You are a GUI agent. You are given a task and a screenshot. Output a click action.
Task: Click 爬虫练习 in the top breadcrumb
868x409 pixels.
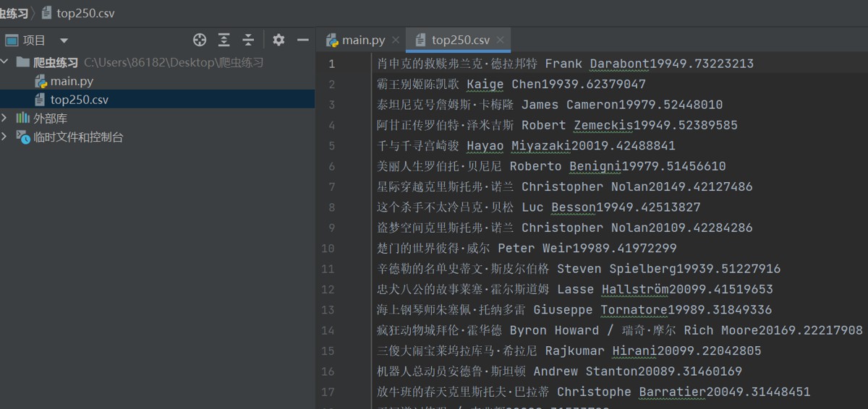click(x=13, y=13)
